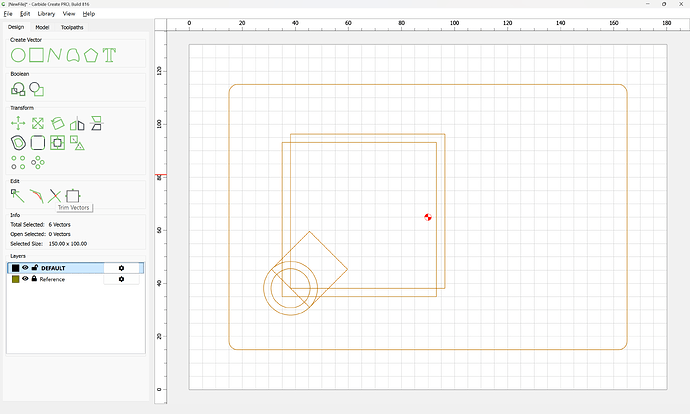Screen dimensions: 690x414
Task: Switch to the Model tab
Action: coord(42,27)
